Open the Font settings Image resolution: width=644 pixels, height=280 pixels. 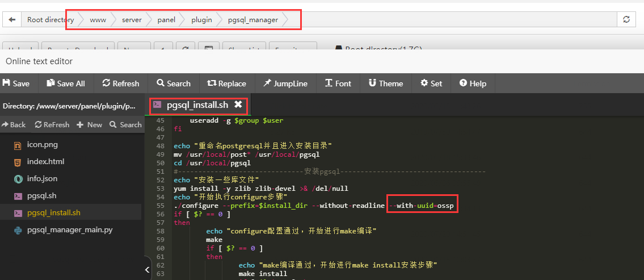coord(338,83)
